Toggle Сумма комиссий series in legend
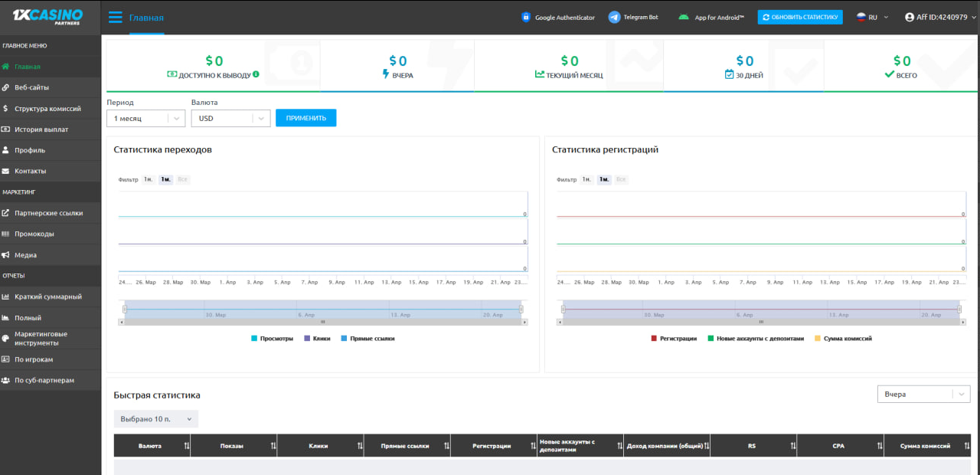This screenshot has width=980, height=475. point(842,338)
